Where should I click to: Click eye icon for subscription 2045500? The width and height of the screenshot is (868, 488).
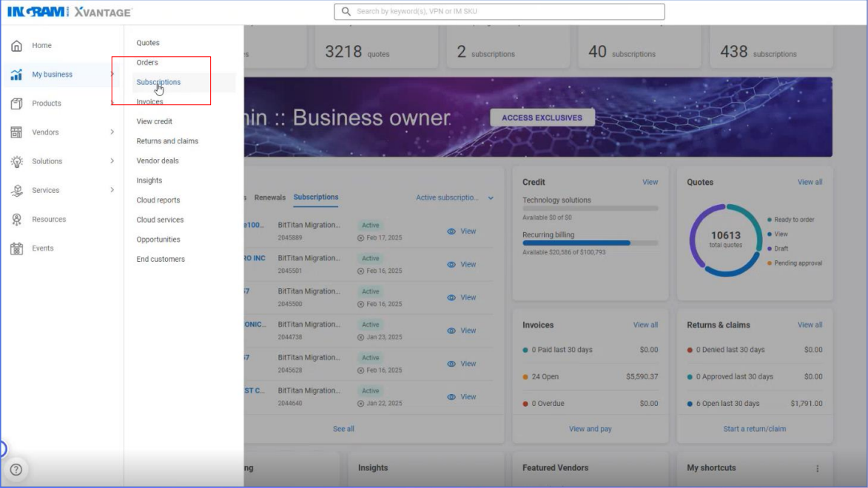click(x=451, y=298)
